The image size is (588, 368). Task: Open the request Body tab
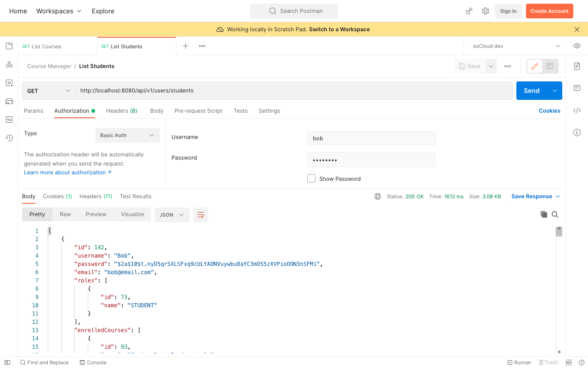pos(157,111)
